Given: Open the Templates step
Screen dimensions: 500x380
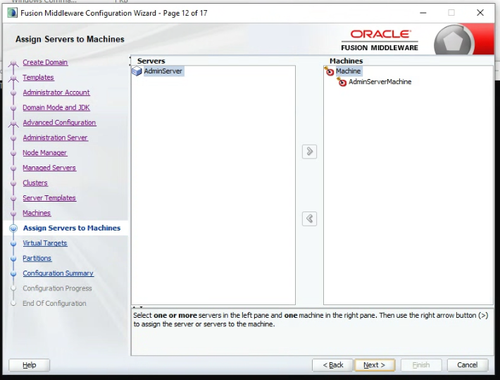Looking at the screenshot, I should pos(38,77).
